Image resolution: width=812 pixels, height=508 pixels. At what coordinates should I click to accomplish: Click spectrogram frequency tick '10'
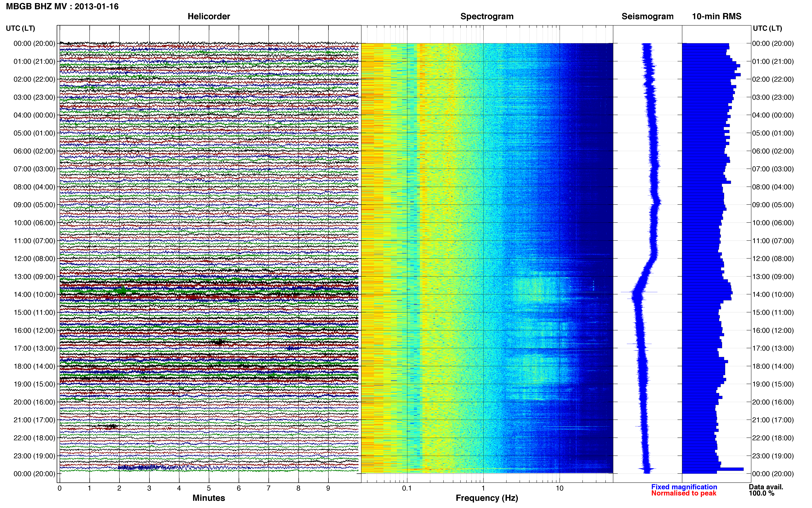pos(559,488)
